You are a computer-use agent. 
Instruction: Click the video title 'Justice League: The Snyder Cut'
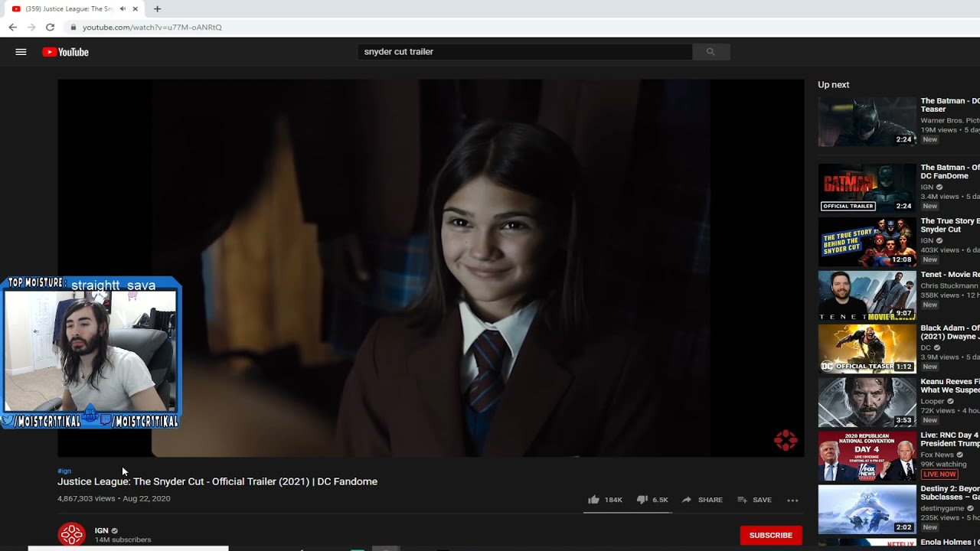click(x=217, y=481)
